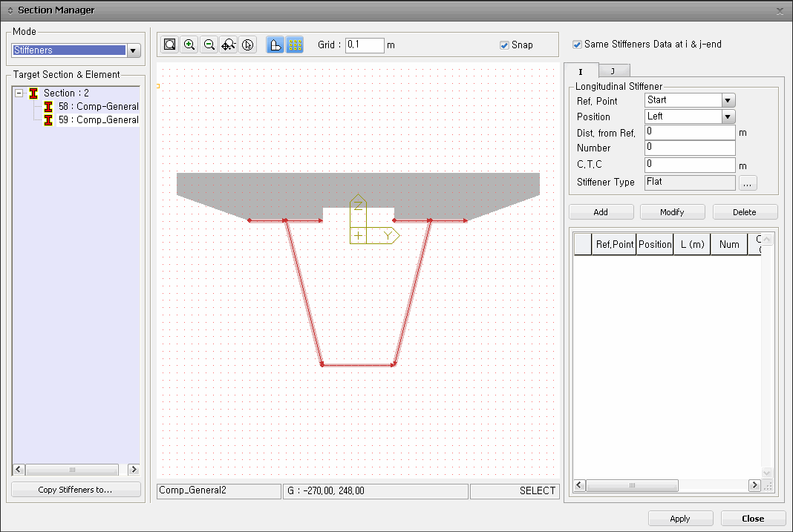Toggle the yellow grid dots icon
Screen dimensions: 793x532
[295, 45]
